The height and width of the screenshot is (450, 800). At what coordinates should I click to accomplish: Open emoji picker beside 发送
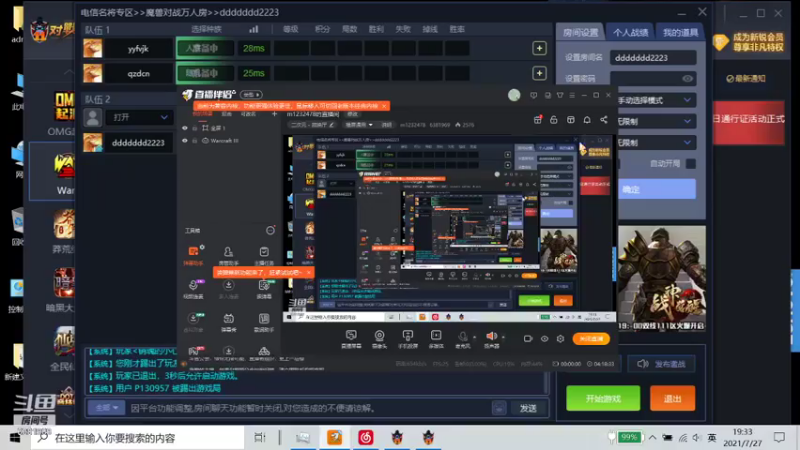pos(499,408)
